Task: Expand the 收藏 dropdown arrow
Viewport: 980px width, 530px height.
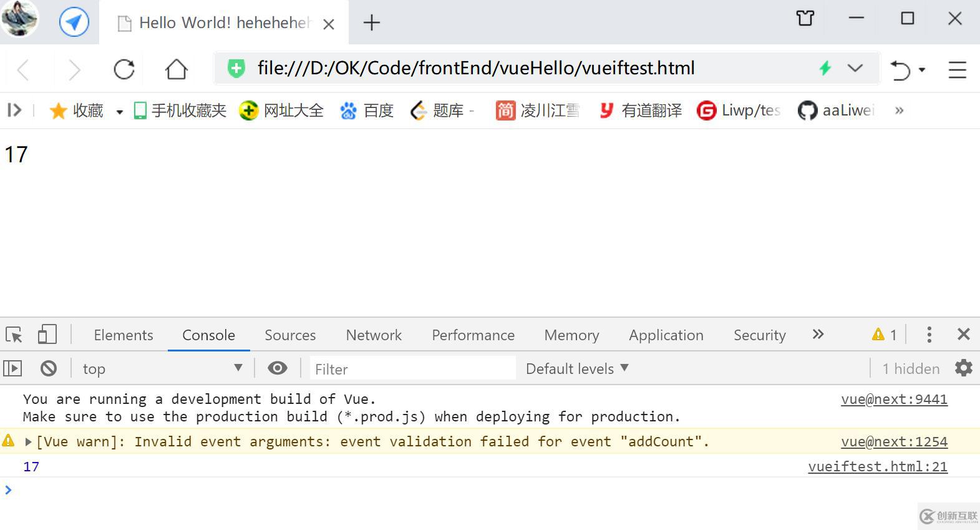Action: [119, 112]
